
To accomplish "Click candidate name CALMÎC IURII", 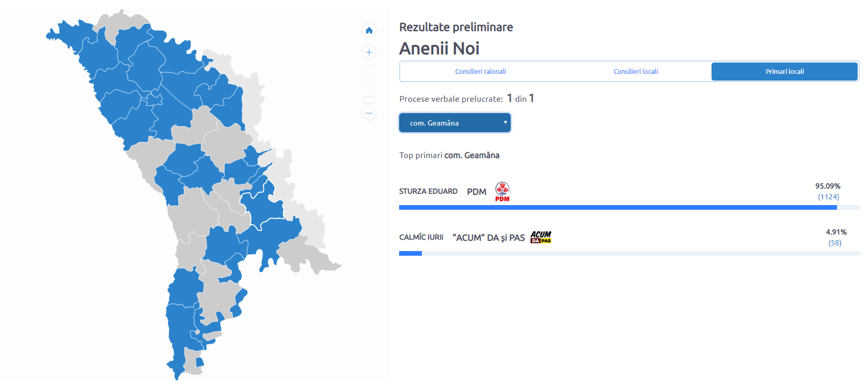I will pos(421,237).
